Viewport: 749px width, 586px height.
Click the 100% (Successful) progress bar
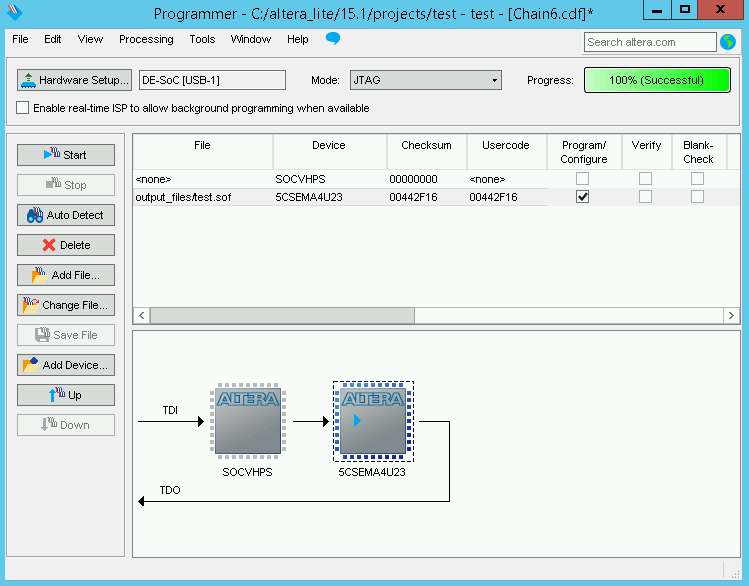coord(657,80)
